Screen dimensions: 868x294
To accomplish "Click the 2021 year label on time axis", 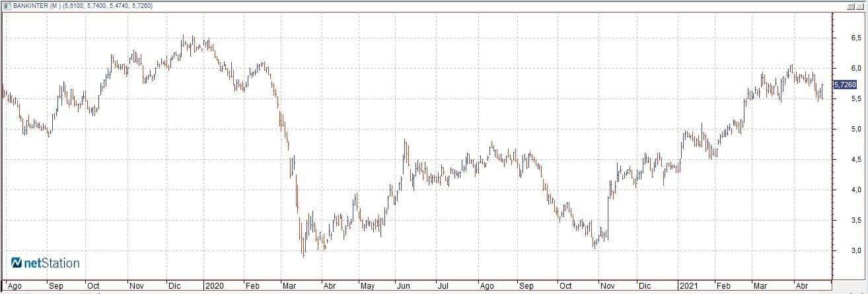I will point(688,287).
